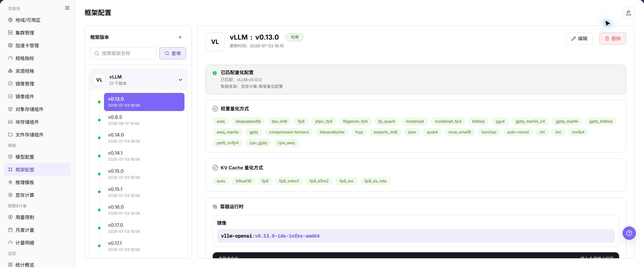This screenshot has height=268, width=644.
Task: Click the red 删除 delete button
Action: click(613, 39)
